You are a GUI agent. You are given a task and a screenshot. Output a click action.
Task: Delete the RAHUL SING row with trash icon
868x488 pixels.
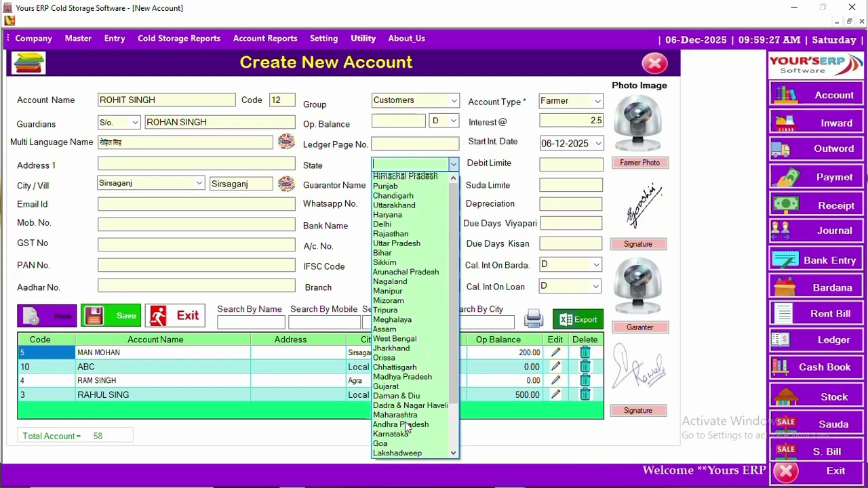(x=585, y=394)
